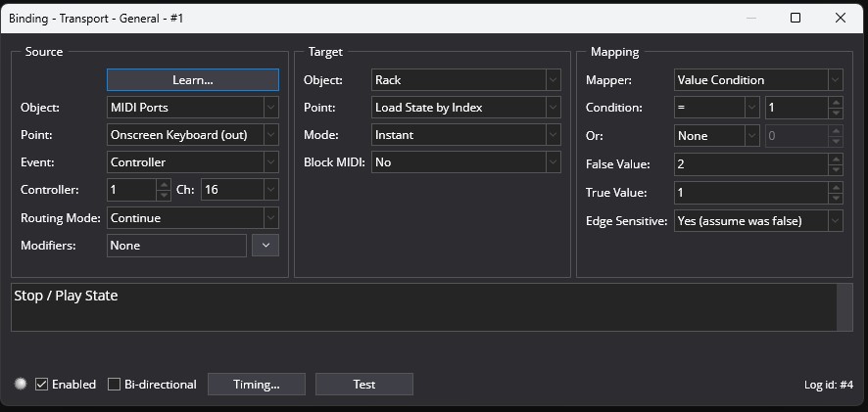Open the Mode Instant dropdown

pos(466,135)
